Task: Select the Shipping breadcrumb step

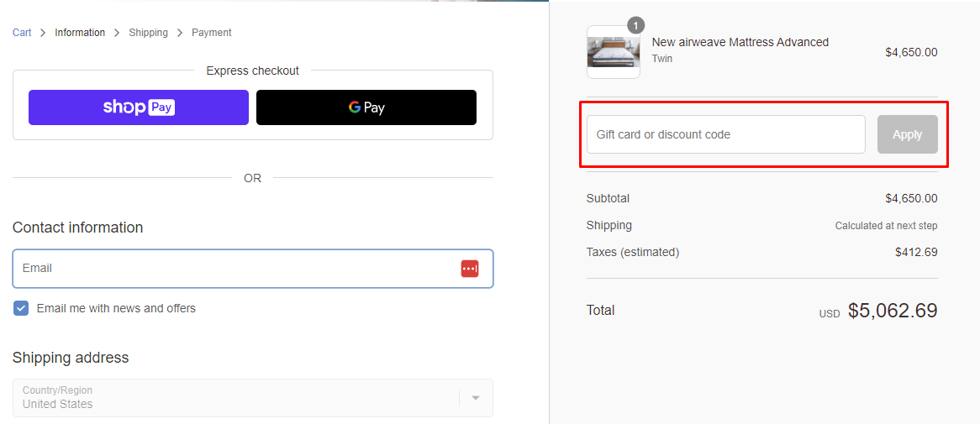Action: (x=148, y=33)
